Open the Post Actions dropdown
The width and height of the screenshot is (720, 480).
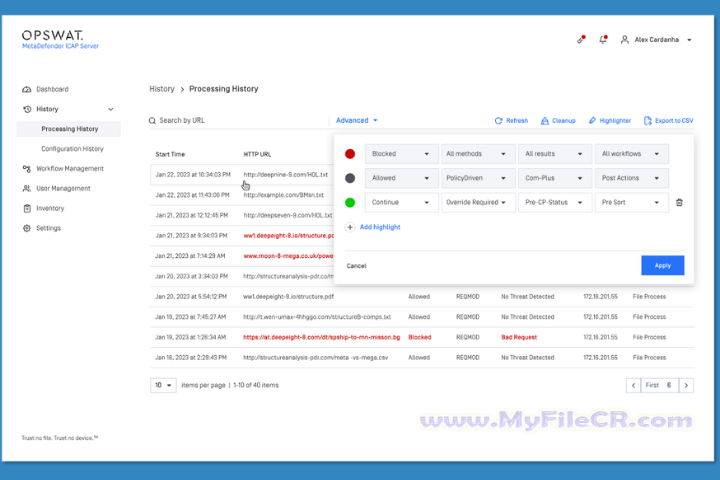631,178
